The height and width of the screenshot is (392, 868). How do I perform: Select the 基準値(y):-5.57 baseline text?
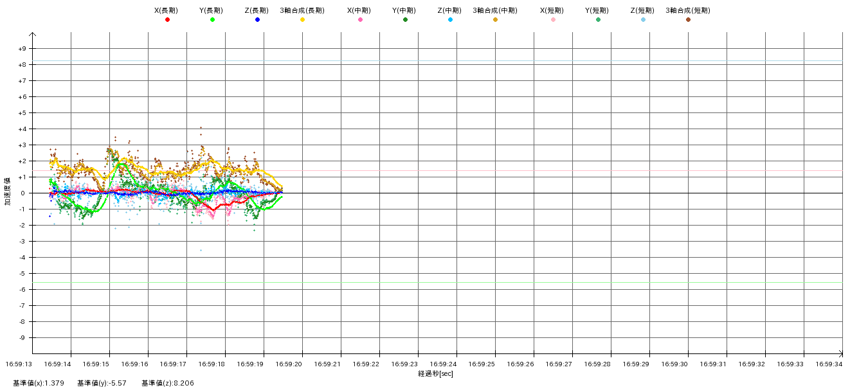click(102, 383)
